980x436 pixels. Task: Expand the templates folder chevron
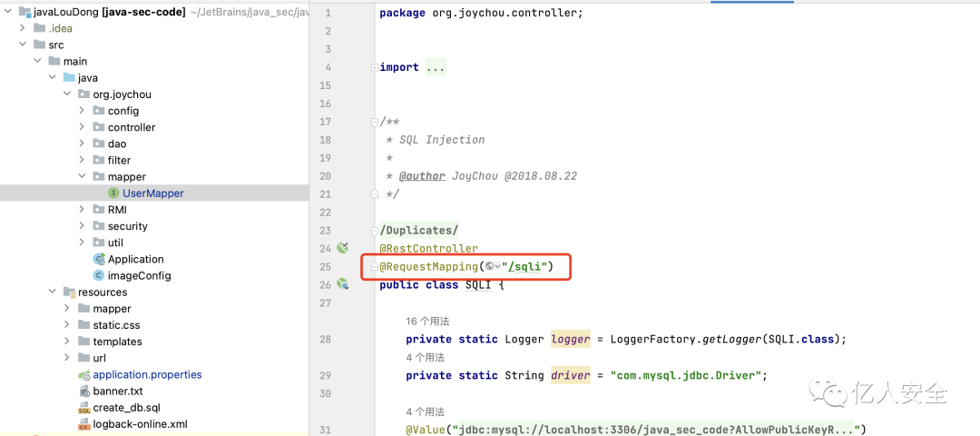pyautogui.click(x=67, y=342)
